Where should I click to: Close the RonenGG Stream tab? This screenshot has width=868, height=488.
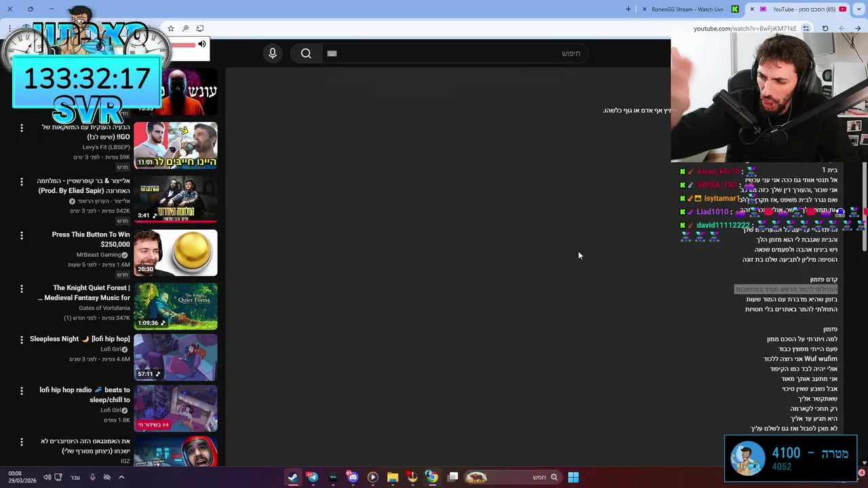[x=644, y=9]
